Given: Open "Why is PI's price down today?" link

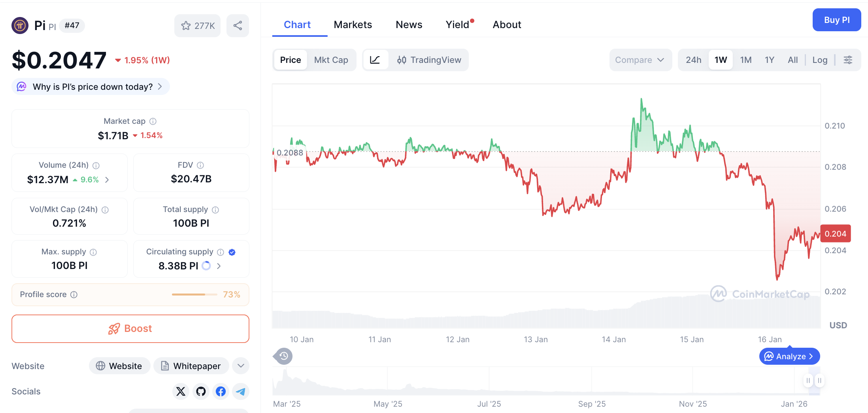Looking at the screenshot, I should click(90, 87).
